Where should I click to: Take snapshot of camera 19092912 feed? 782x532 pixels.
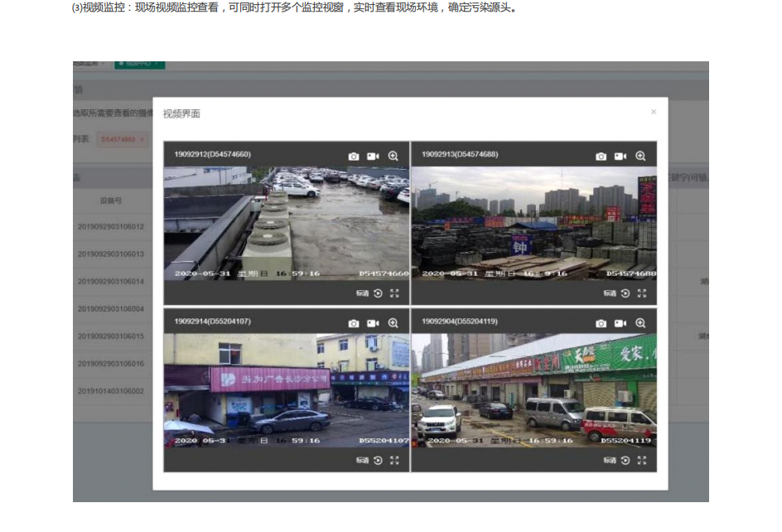(354, 156)
